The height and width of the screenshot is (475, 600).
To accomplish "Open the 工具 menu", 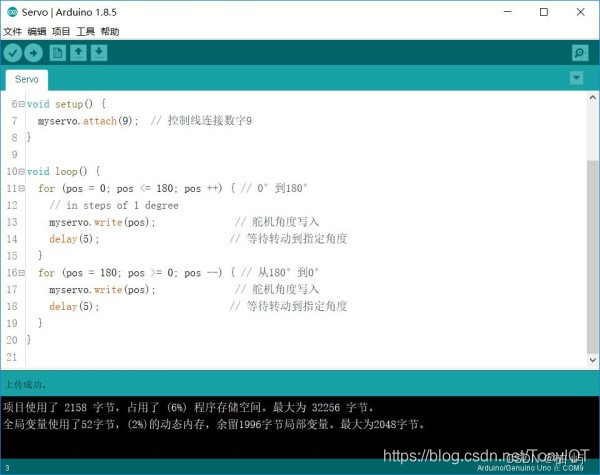I will pos(85,31).
